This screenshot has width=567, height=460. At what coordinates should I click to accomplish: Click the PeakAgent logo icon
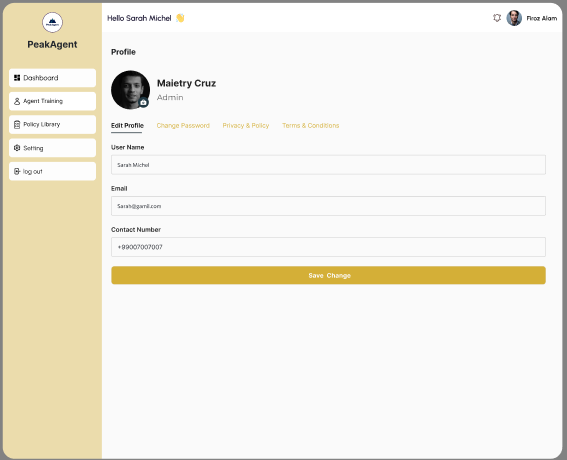pos(52,22)
